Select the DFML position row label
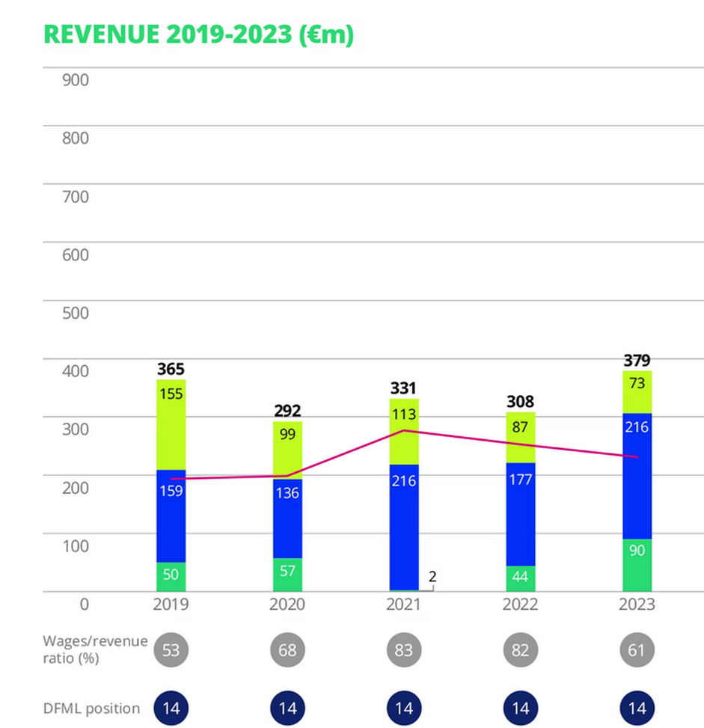Screen dimensions: 704x728 tap(91, 708)
